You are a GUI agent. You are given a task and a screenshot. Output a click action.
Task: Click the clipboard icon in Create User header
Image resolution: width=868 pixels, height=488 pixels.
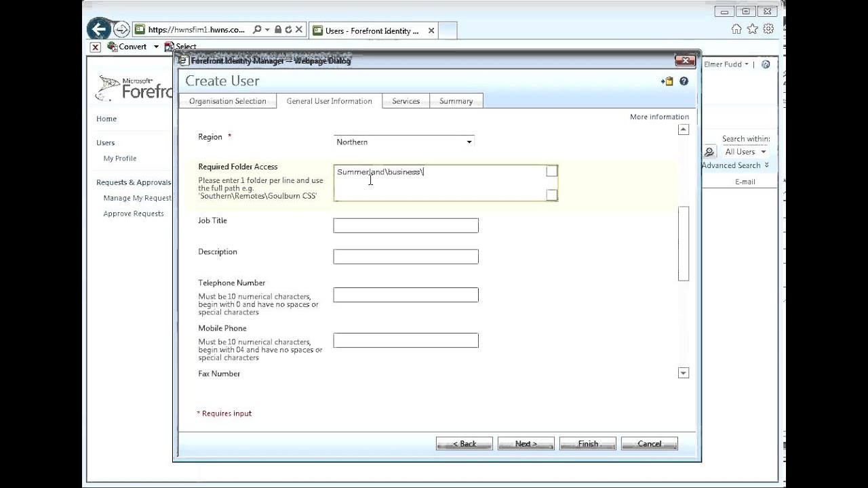tap(668, 81)
